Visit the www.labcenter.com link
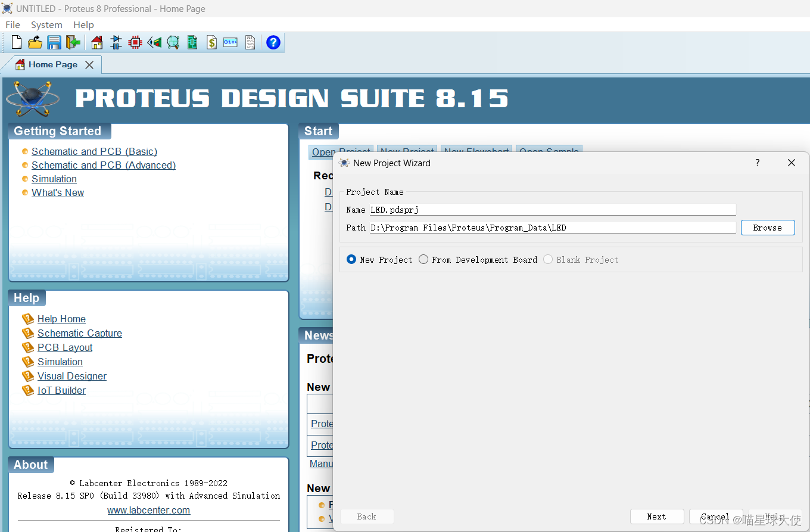This screenshot has width=810, height=532. click(148, 510)
